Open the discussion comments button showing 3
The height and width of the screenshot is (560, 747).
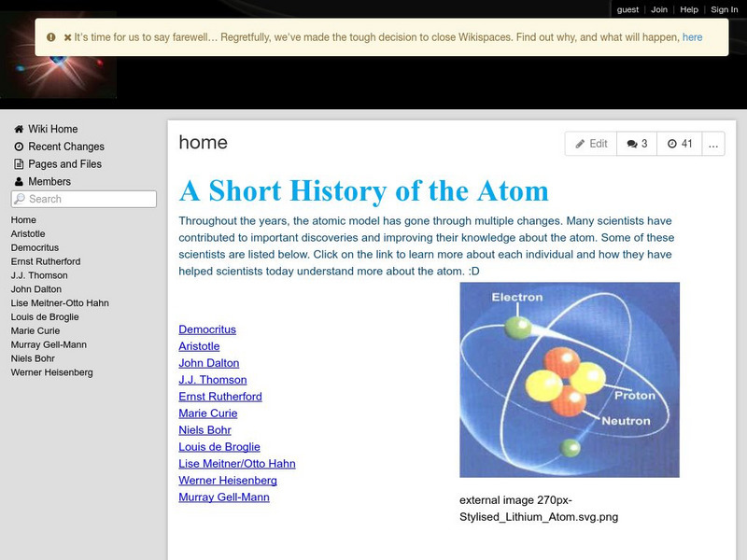coord(637,144)
